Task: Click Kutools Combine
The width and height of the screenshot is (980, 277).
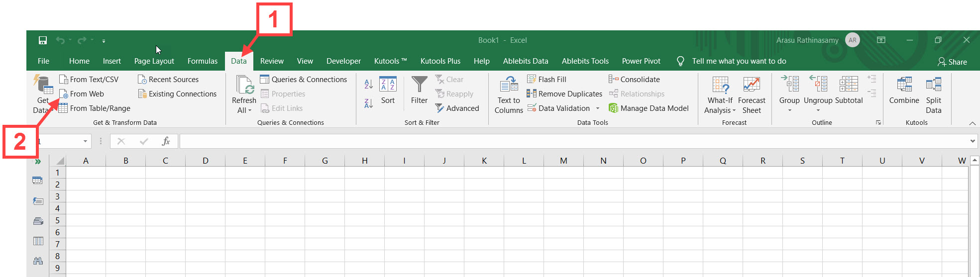Action: click(x=904, y=91)
